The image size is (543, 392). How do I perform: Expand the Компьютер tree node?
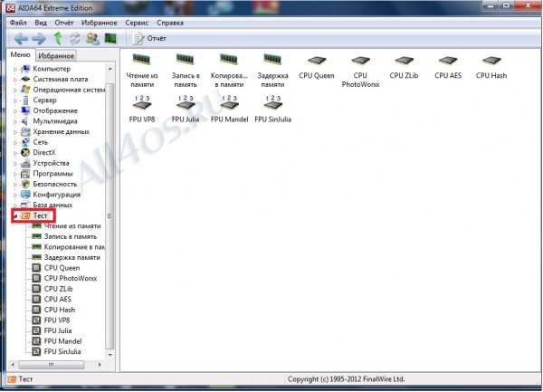click(15, 69)
